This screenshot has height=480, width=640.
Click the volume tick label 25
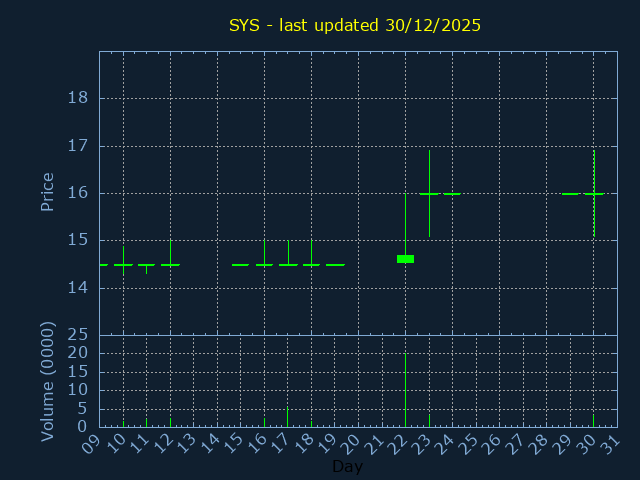click(x=78, y=335)
